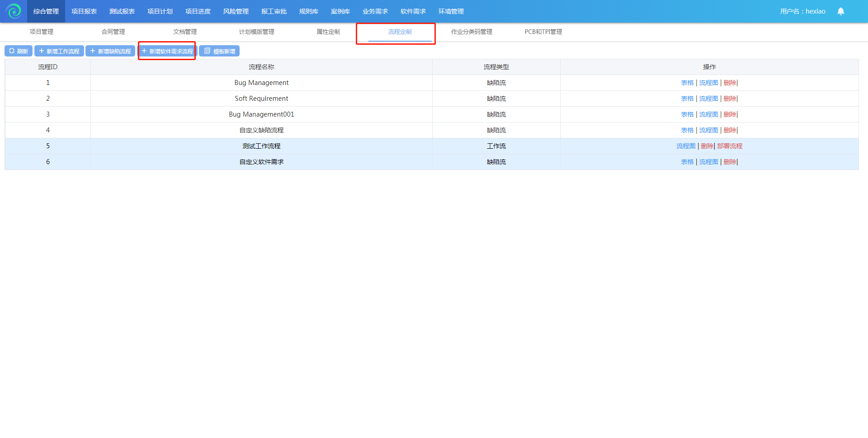Delete the Bug Management001 flow

point(730,114)
